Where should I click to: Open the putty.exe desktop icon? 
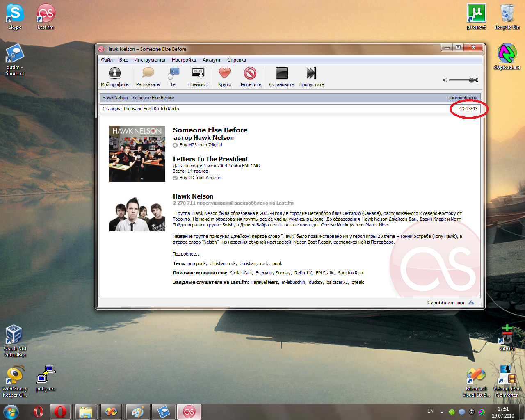46,378
